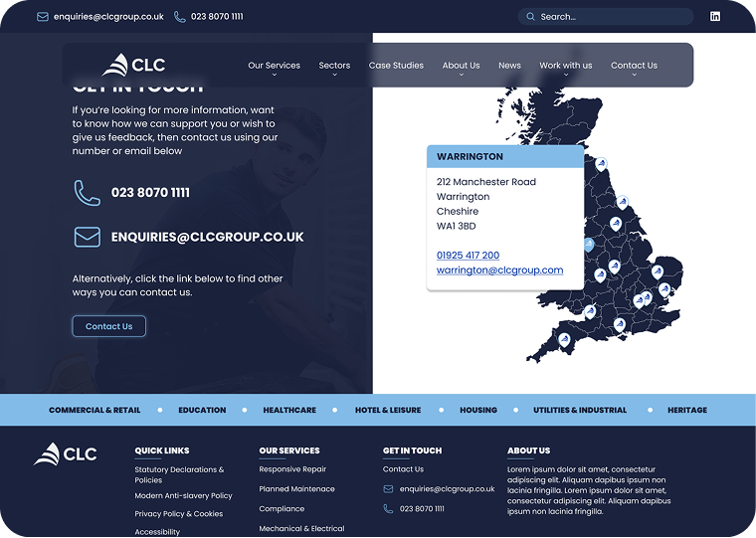Image resolution: width=756 pixels, height=538 pixels.
Task: Click the phone icon in top bar
Action: 180,17
